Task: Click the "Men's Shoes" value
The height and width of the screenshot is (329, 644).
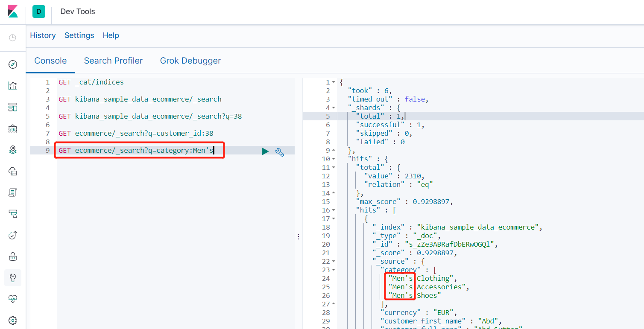Action: [x=415, y=295]
